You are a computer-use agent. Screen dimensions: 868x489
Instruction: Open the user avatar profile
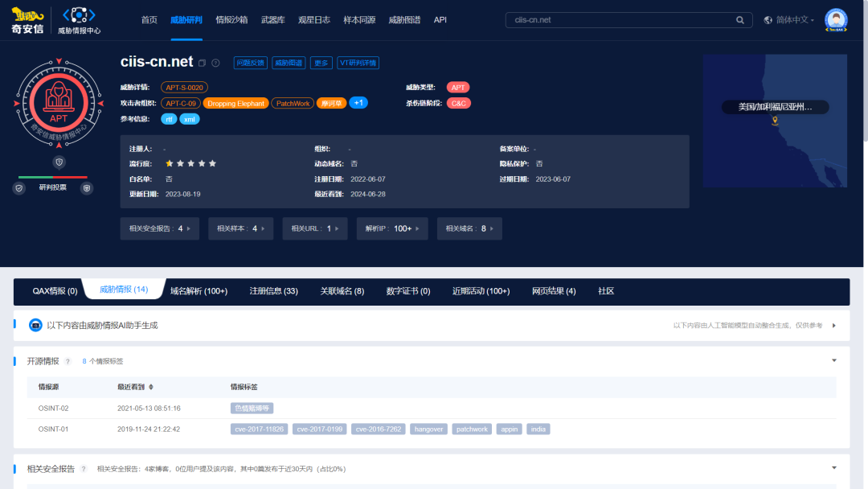point(835,20)
